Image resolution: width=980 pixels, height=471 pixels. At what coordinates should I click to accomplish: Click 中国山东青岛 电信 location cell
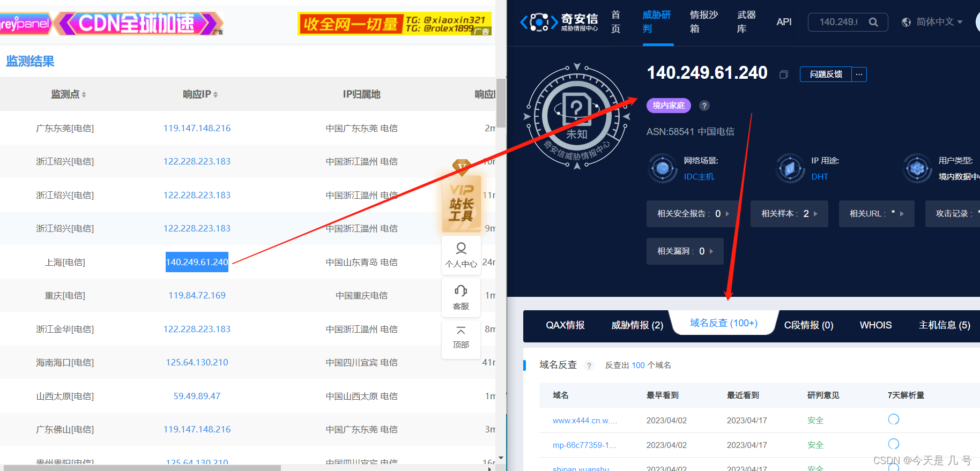pyautogui.click(x=362, y=263)
